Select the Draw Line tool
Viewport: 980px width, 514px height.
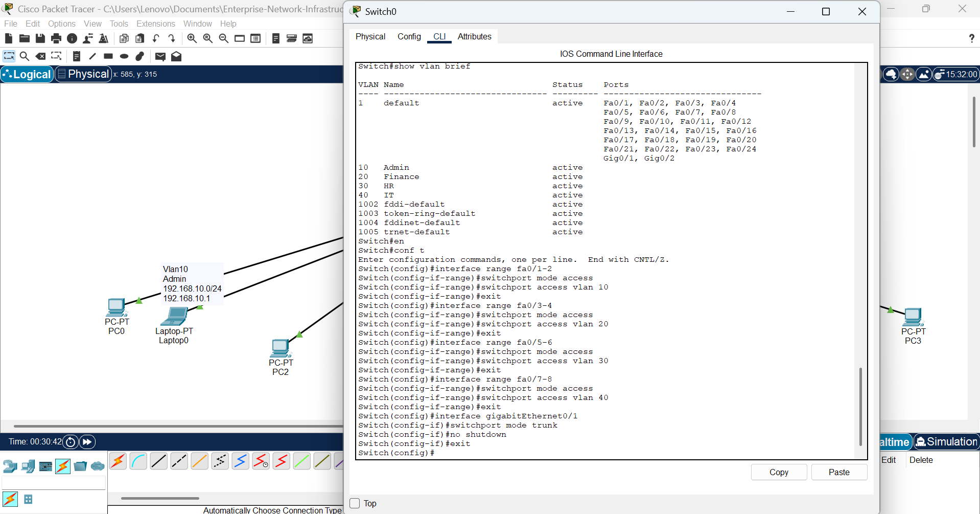point(92,56)
